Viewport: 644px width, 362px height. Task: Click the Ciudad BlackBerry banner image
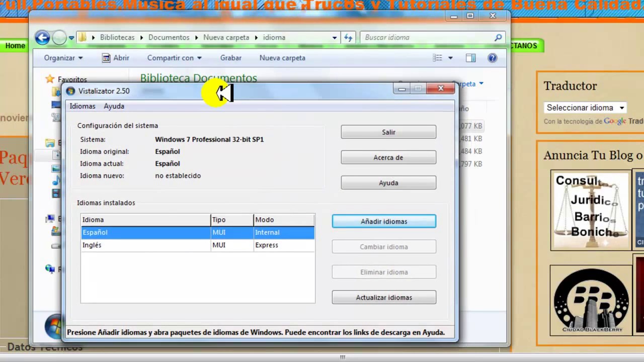591,301
